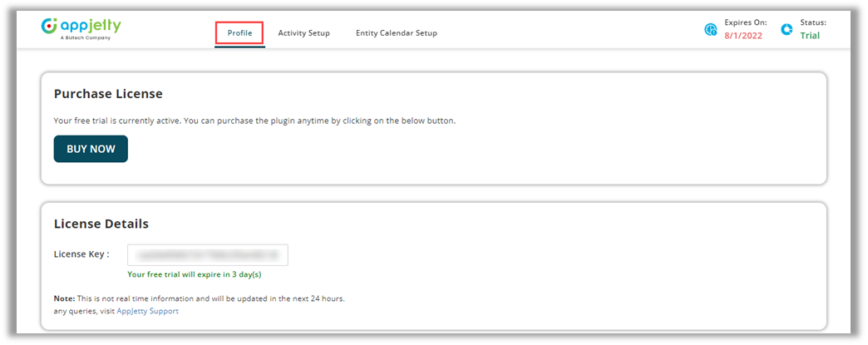Click the 'free trial is currently active' text
Viewport: 868px width, 345px height.
[x=254, y=121]
